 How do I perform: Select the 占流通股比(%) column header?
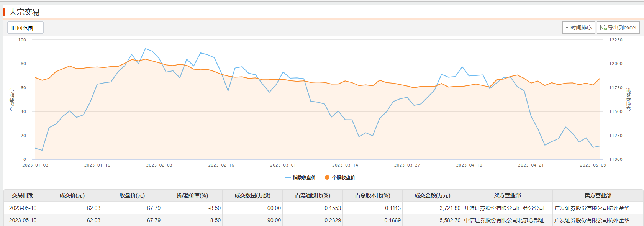313,195
